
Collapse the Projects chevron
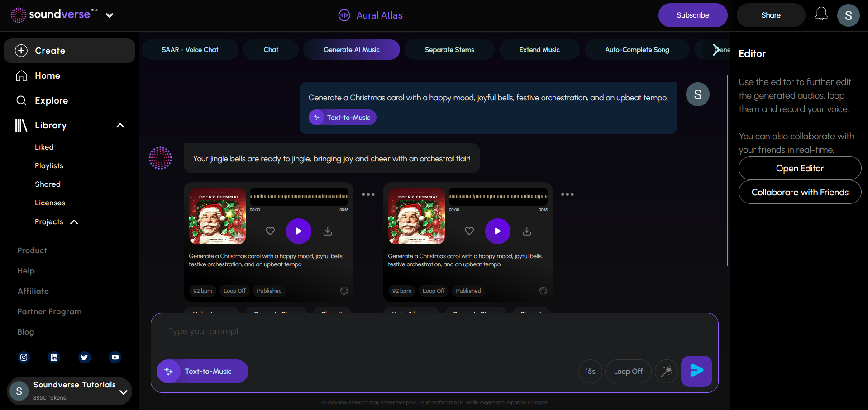point(74,222)
